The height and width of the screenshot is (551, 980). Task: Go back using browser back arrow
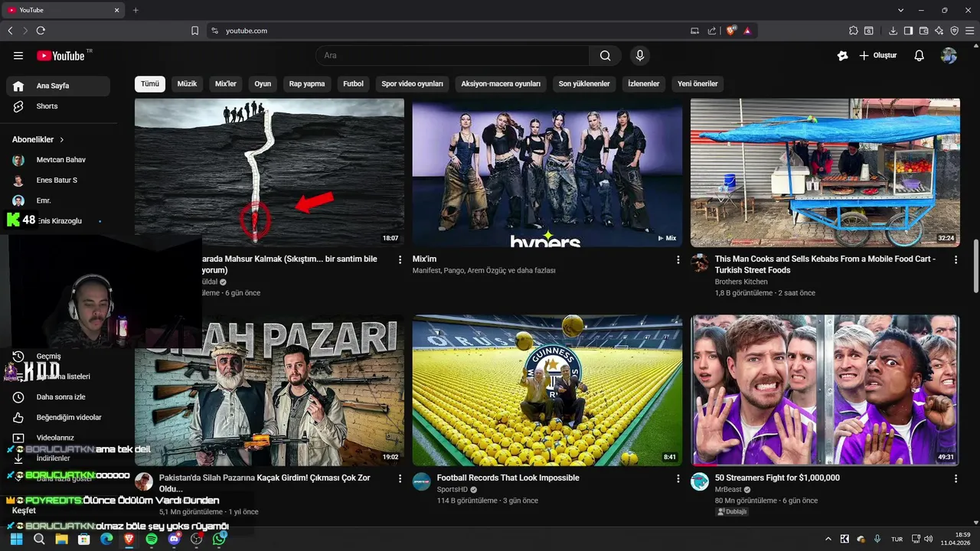[10, 31]
